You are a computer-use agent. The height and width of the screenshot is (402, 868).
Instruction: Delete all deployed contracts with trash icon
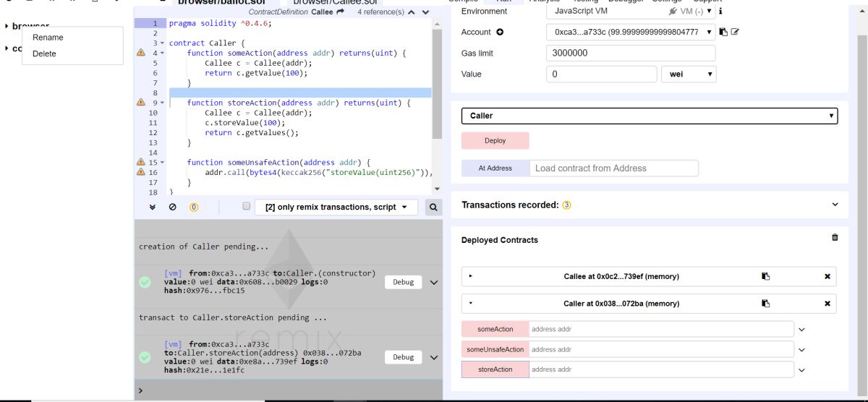point(835,237)
